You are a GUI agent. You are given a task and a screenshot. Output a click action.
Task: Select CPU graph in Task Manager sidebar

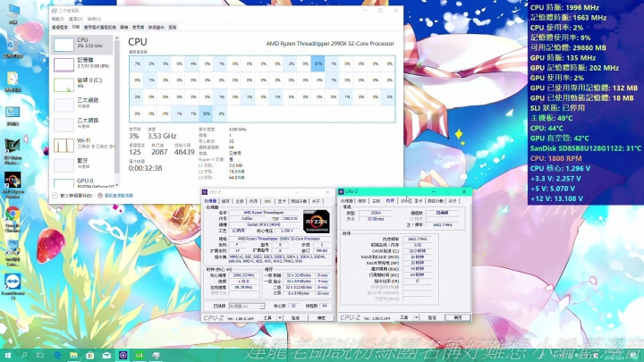(x=64, y=45)
